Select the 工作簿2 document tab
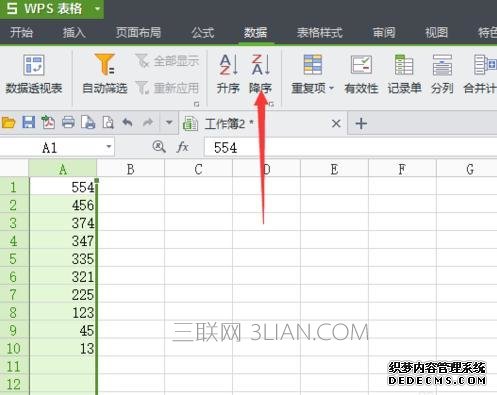This screenshot has width=497, height=395. [263, 124]
